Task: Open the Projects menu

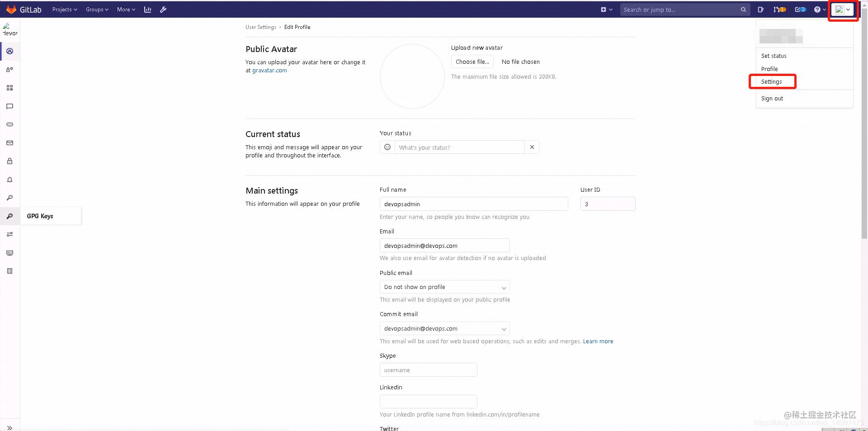Action: pos(64,9)
